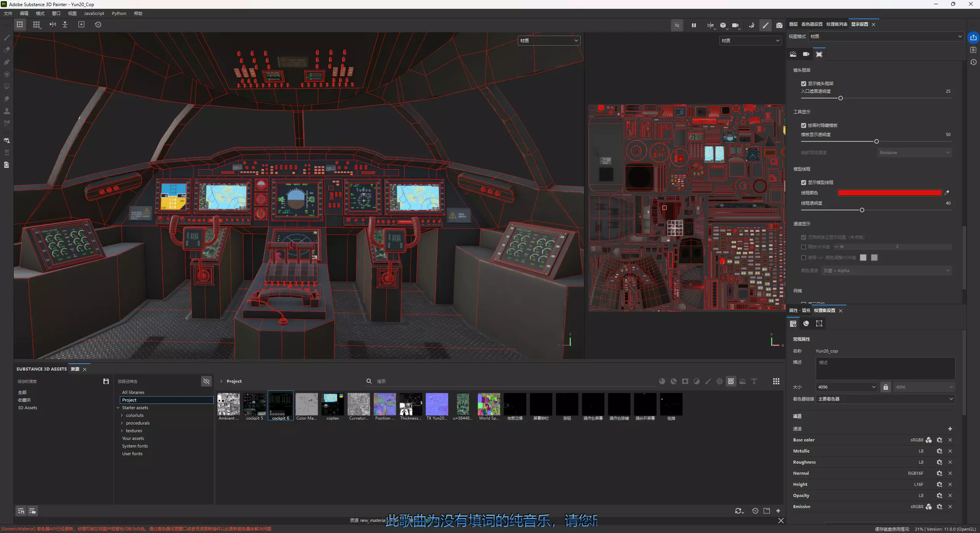
Task: Toggle the 显示镜头框架 checkbox
Action: point(803,84)
